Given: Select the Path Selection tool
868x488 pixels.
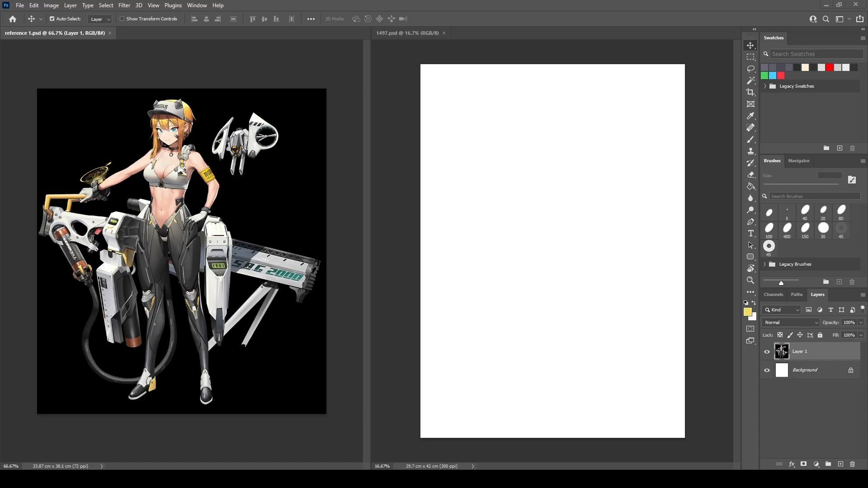Looking at the screenshot, I should pos(750,245).
